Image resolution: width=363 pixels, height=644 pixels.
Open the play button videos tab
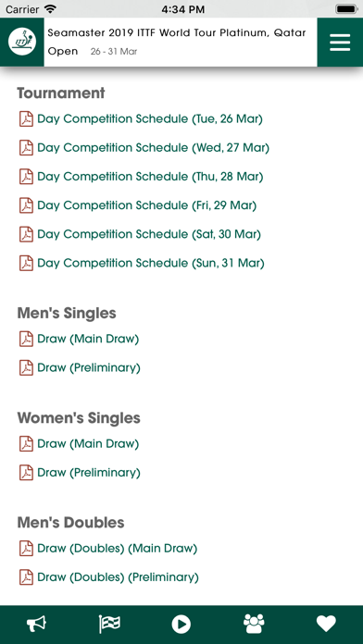(x=181, y=625)
